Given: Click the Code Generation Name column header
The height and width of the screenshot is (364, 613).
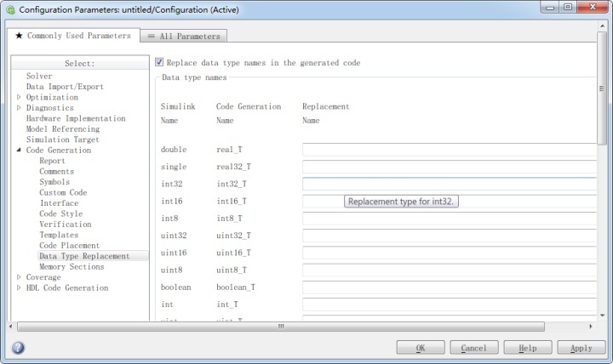Looking at the screenshot, I should [x=249, y=113].
